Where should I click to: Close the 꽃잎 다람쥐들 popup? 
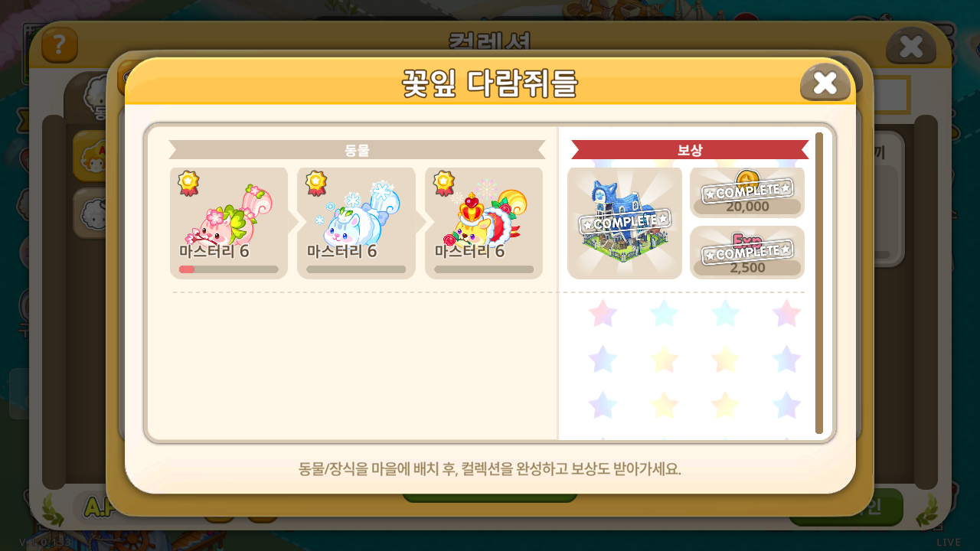(825, 82)
